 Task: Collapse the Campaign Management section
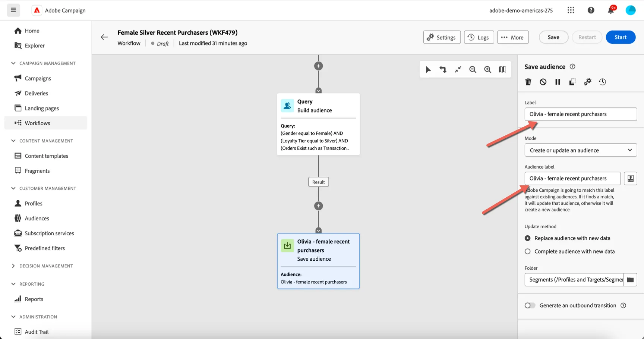(13, 63)
